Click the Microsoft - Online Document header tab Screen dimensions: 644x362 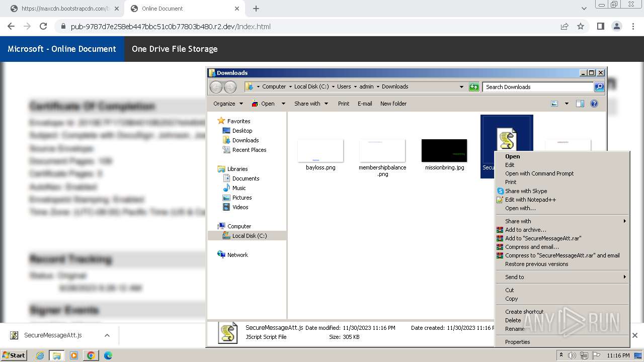click(62, 49)
